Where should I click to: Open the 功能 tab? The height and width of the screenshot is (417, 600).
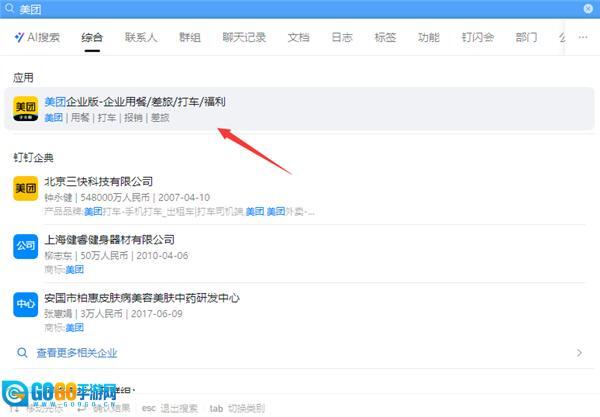click(428, 38)
